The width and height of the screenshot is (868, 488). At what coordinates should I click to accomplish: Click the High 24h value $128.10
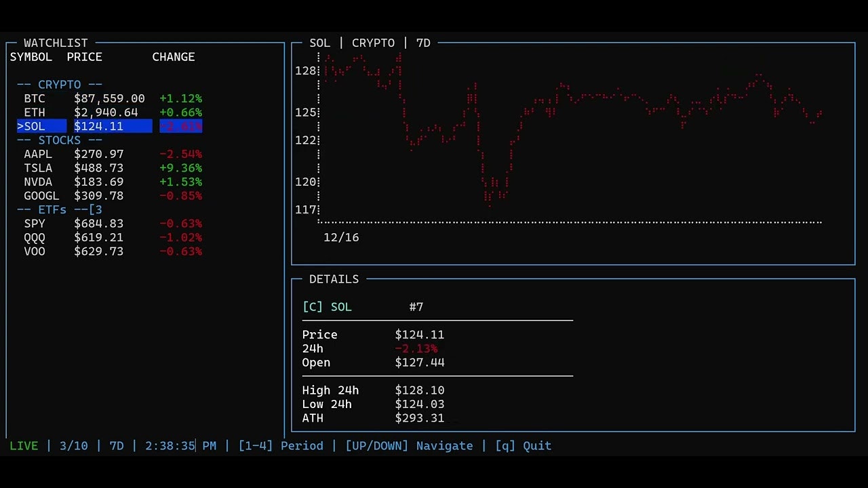point(420,390)
